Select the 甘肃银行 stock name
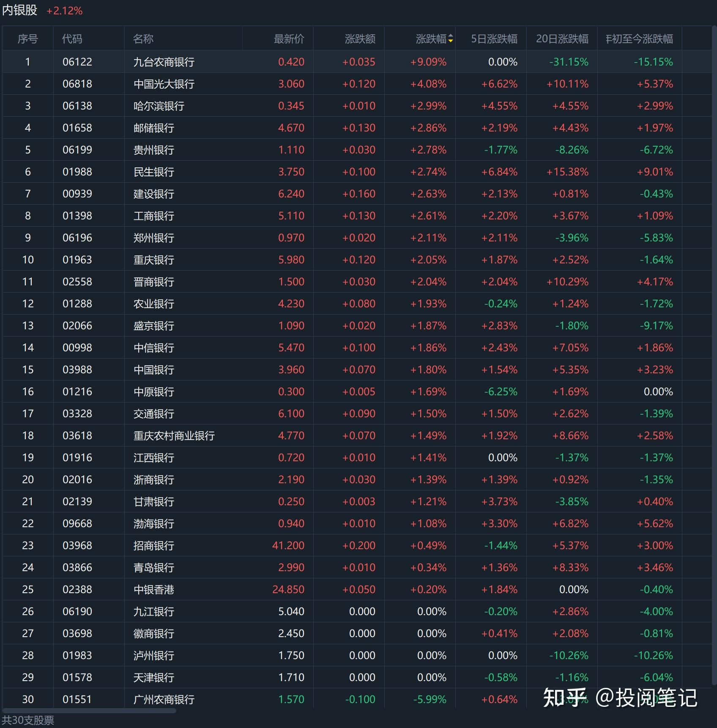 [154, 501]
